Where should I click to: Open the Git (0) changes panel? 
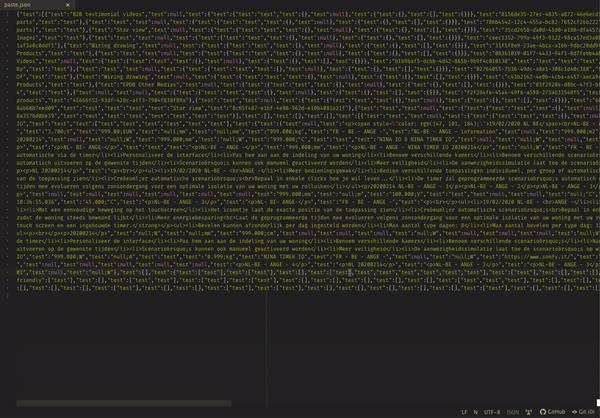pyautogui.click(x=583, y=412)
